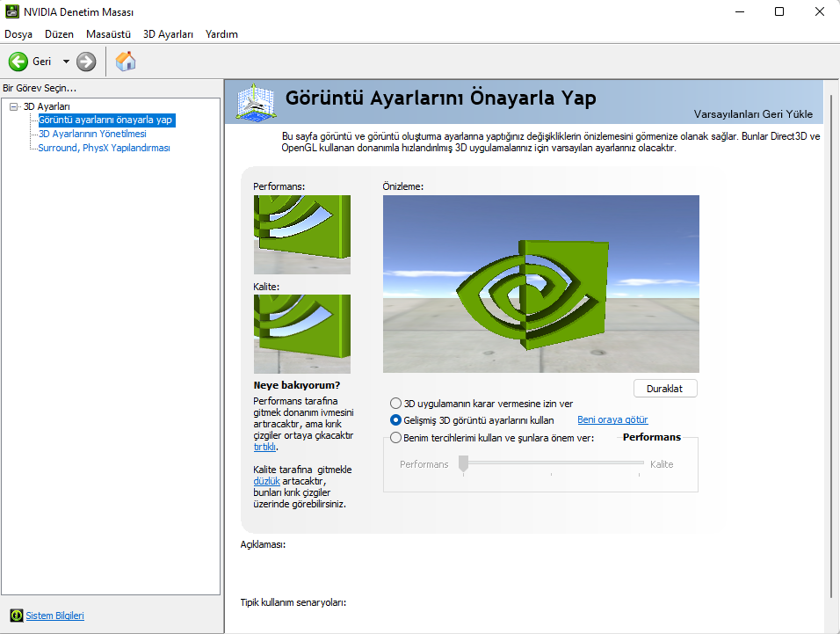840x634 pixels.
Task: Click the Duraklat button
Action: click(665, 389)
